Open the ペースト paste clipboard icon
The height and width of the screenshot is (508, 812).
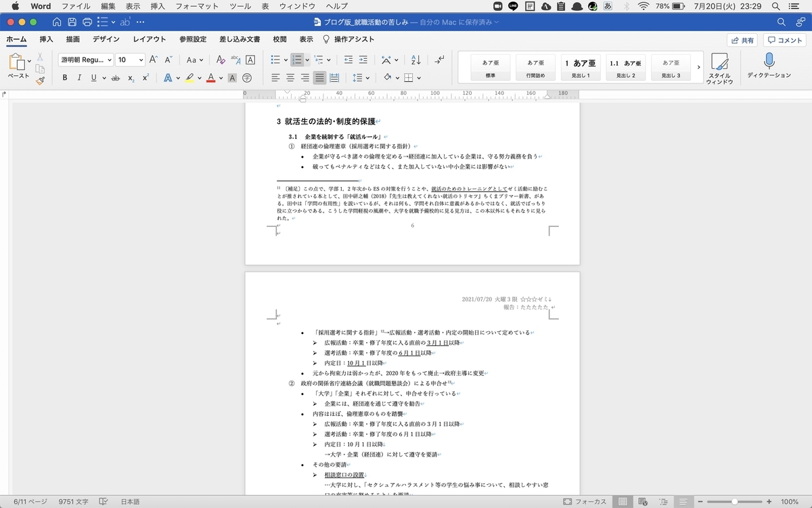pyautogui.click(x=16, y=62)
